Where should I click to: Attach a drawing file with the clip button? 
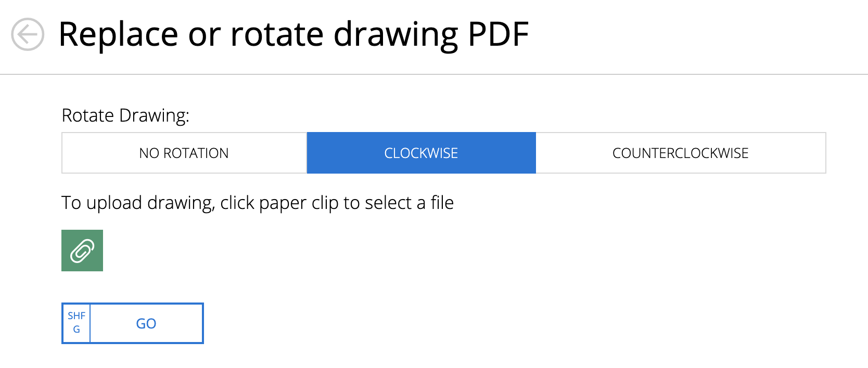tap(82, 251)
